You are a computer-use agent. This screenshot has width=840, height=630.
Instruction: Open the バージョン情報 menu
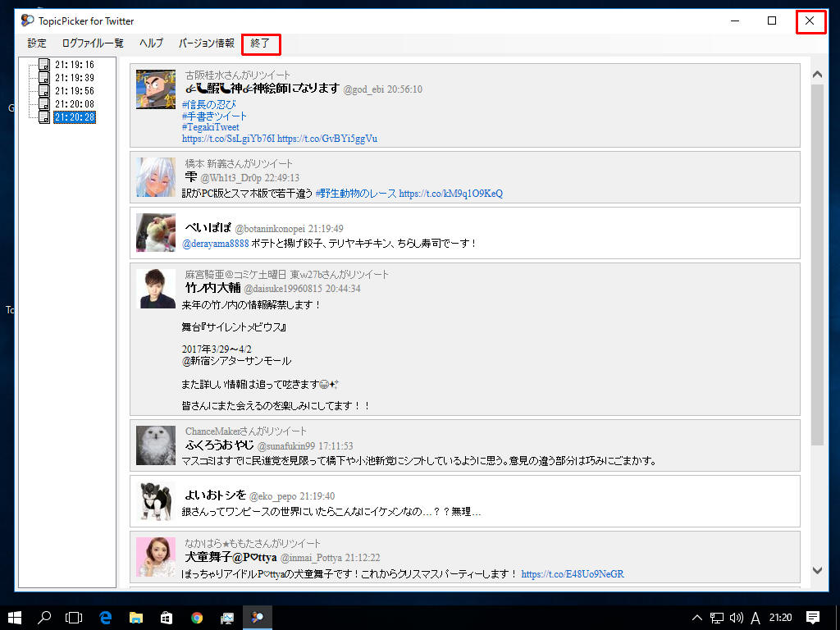coord(206,43)
